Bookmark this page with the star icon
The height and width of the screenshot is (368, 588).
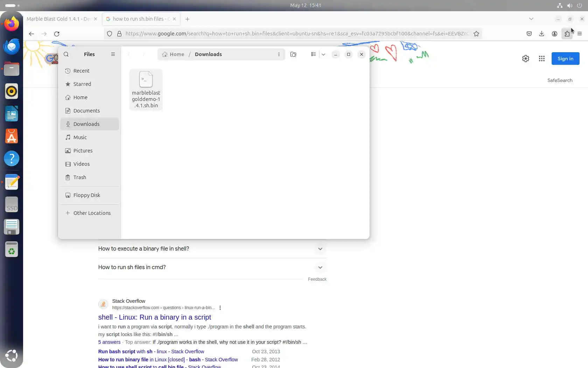click(x=476, y=34)
